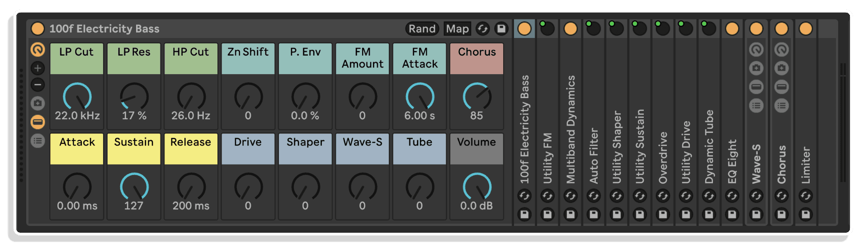Click the P. Env macro knob
The height and width of the screenshot is (249, 868).
[306, 97]
